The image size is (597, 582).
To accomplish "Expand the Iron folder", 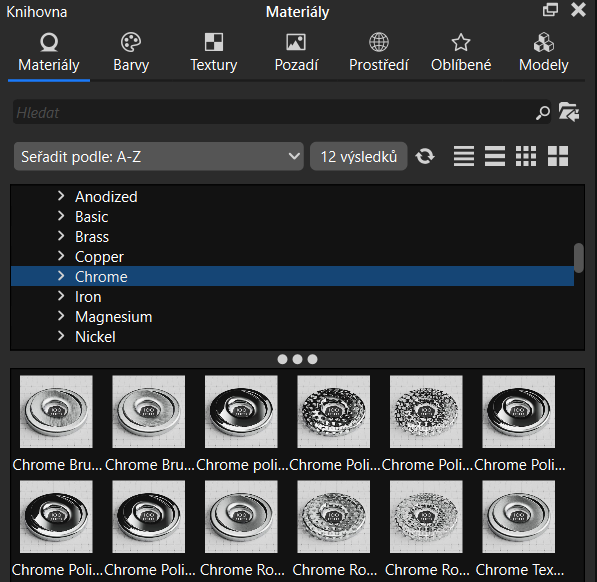I will (x=61, y=296).
